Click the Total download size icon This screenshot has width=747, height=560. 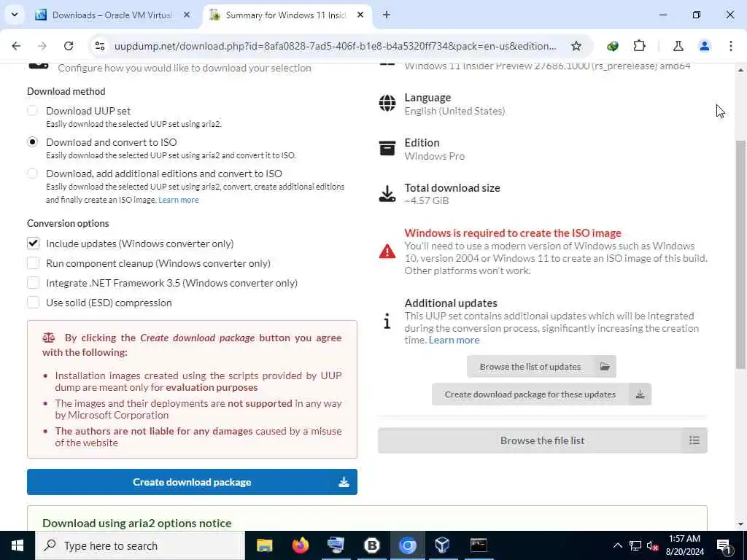coord(387,194)
